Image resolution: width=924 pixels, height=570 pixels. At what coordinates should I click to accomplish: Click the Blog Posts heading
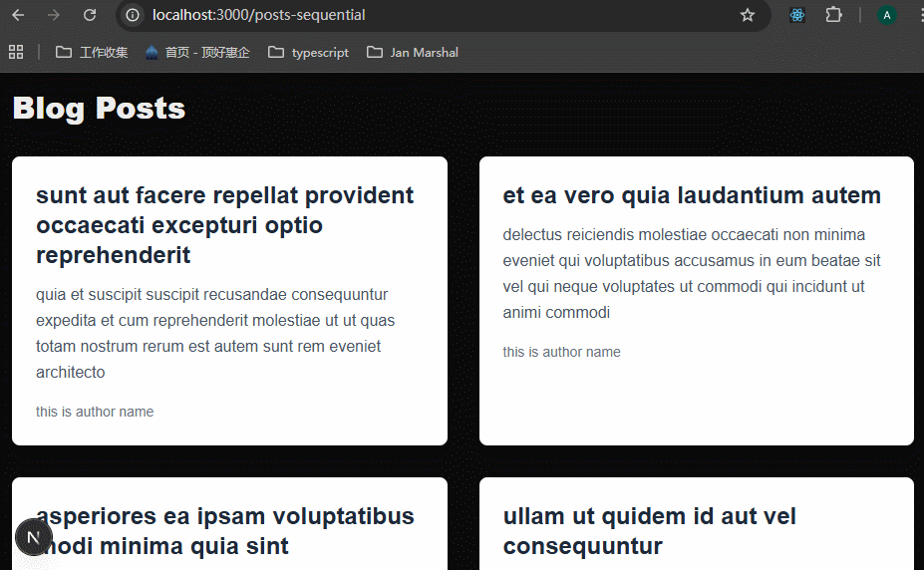(99, 108)
